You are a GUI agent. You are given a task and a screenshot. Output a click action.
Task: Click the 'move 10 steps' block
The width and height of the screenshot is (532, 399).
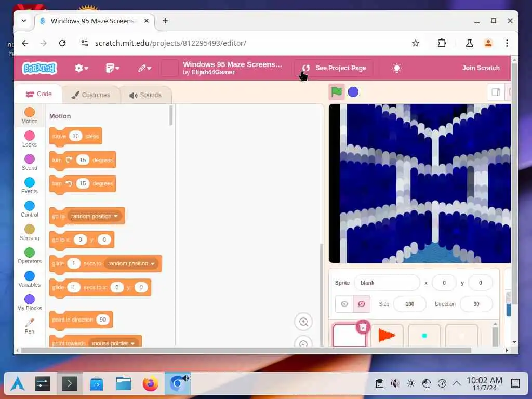75,137
